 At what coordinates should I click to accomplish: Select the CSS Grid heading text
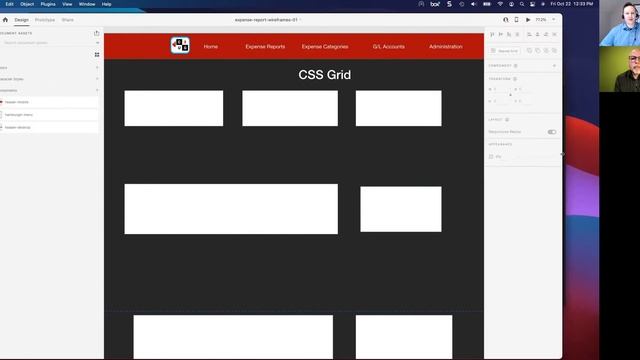pos(324,75)
